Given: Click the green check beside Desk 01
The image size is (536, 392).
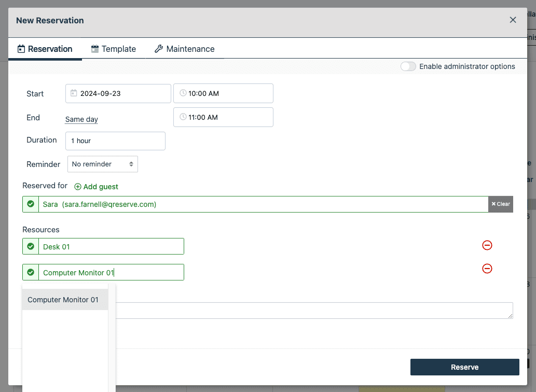Looking at the screenshot, I should pos(31,247).
